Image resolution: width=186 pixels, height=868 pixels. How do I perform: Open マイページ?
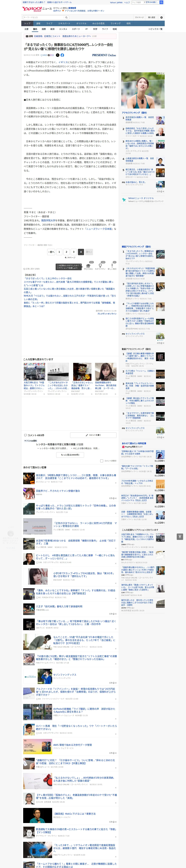pos(139,17)
